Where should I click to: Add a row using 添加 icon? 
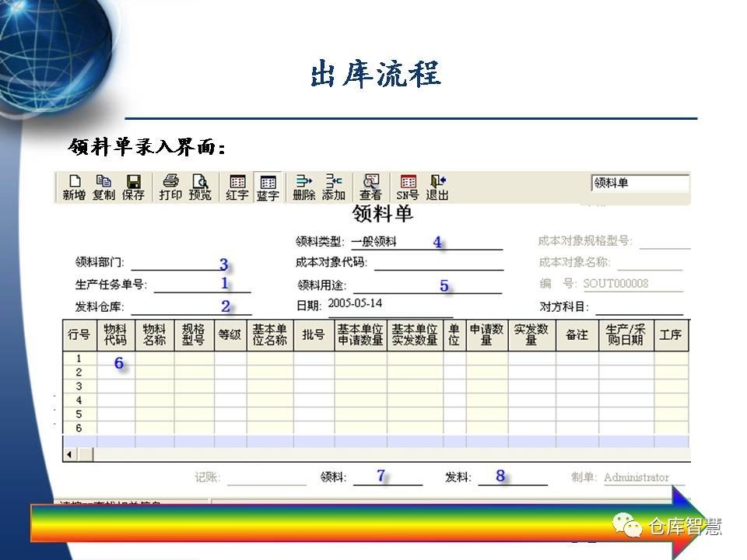coord(333,187)
